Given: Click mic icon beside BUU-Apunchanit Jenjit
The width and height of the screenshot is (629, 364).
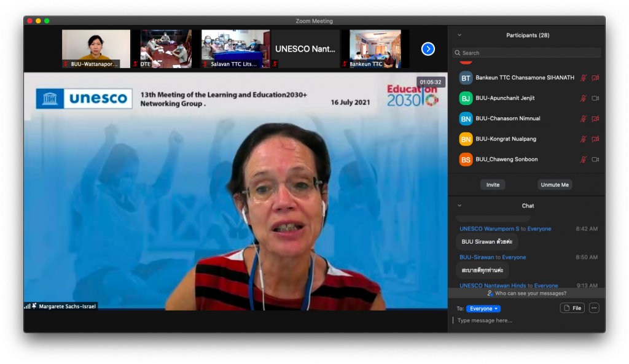Looking at the screenshot, I should pyautogui.click(x=584, y=98).
